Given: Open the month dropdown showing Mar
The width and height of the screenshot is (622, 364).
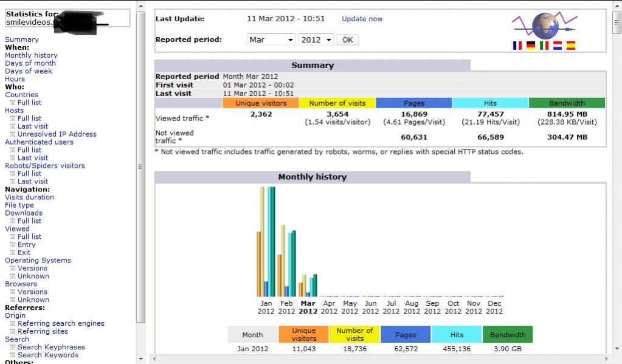Looking at the screenshot, I should coord(271,39).
